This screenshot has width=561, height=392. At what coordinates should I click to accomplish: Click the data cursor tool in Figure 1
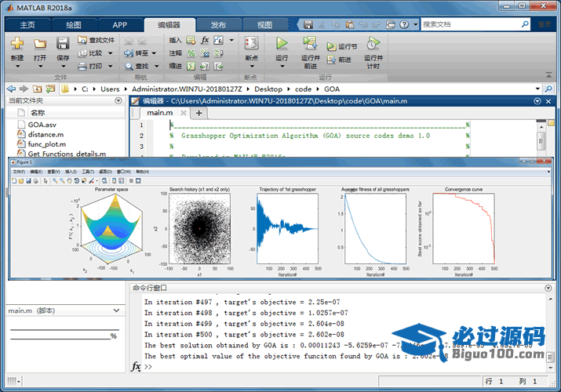click(84, 181)
